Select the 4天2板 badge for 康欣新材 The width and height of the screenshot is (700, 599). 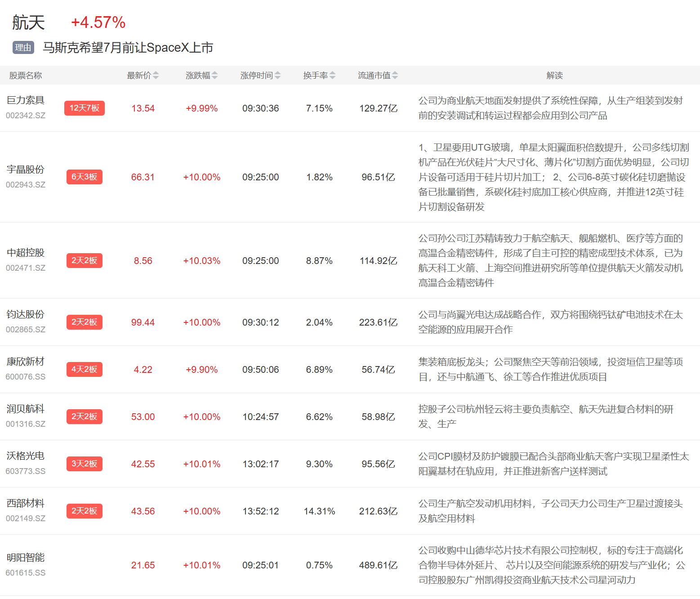[x=85, y=369]
